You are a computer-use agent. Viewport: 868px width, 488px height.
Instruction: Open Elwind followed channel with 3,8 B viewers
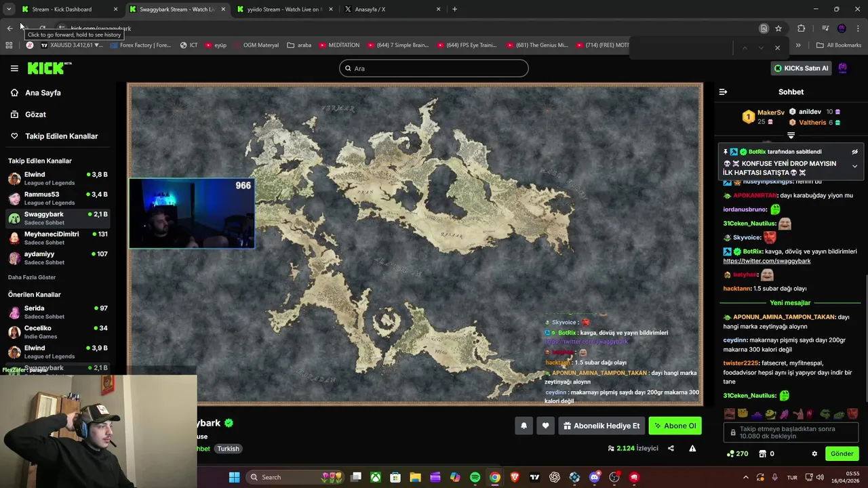pos(58,178)
